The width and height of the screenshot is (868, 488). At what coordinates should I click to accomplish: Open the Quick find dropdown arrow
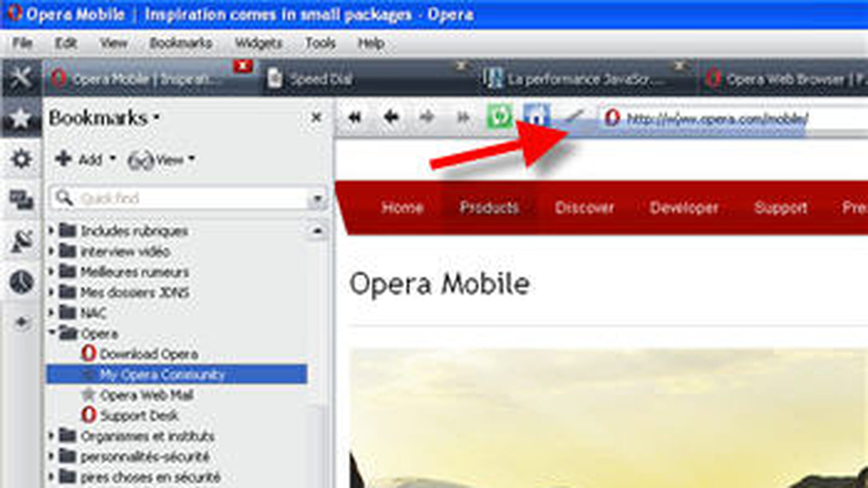317,199
